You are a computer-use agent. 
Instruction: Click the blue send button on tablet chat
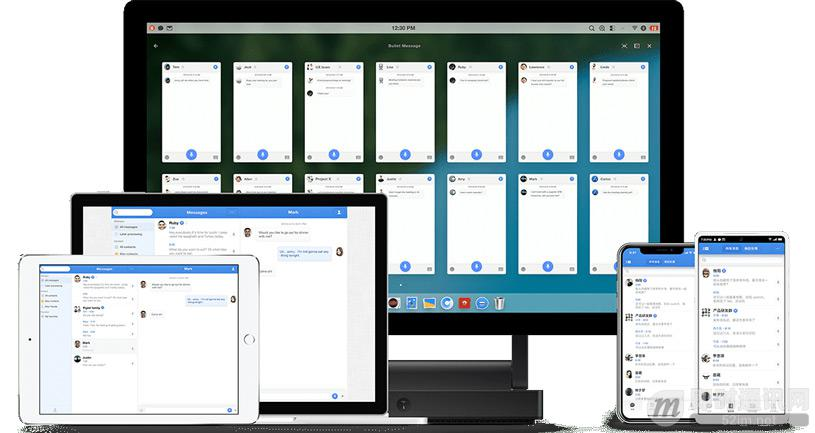229,410
